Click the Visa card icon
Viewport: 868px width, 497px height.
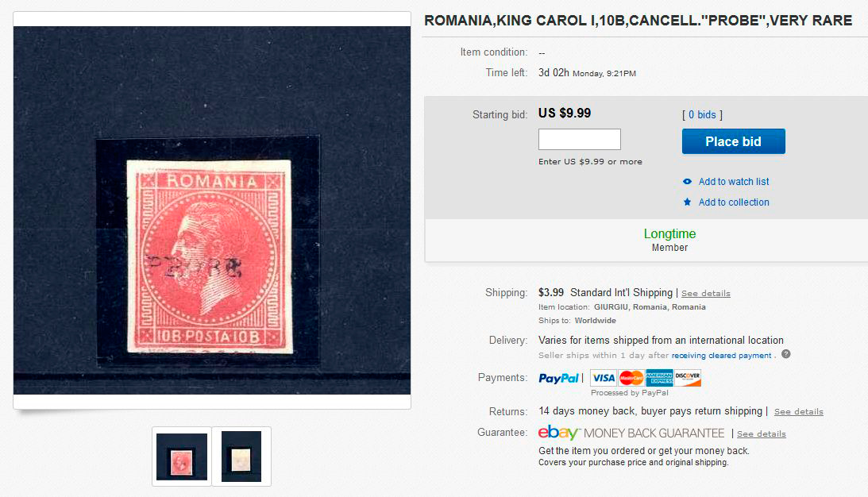[604, 377]
